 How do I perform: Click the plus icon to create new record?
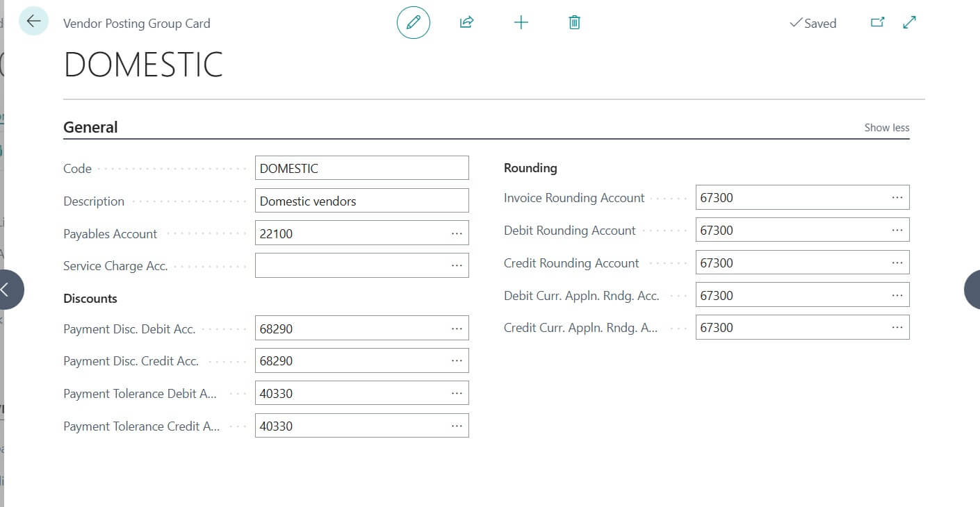[521, 22]
